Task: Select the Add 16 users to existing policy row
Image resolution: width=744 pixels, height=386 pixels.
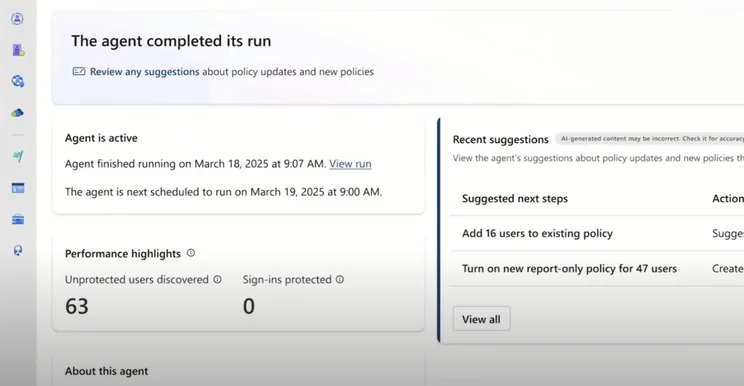Action: pyautogui.click(x=597, y=233)
